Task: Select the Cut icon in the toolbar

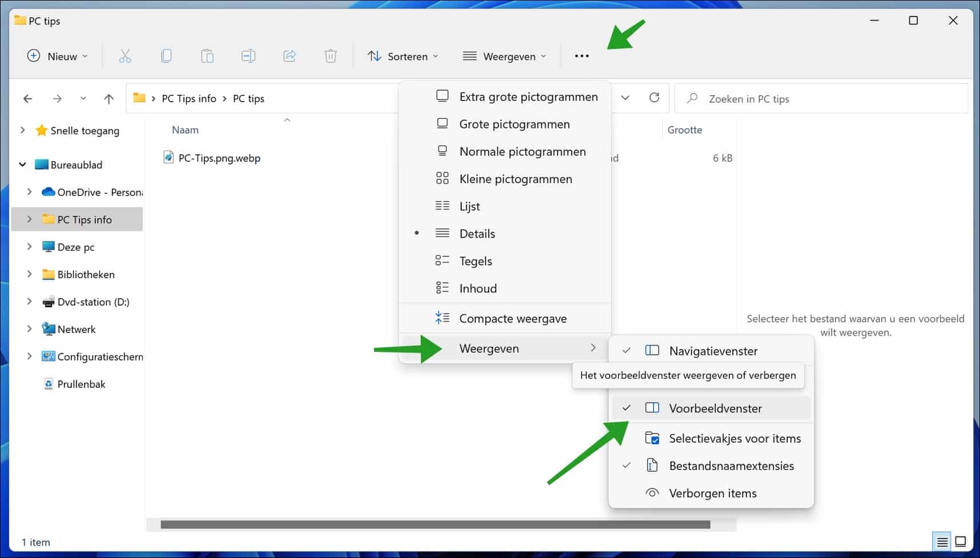Action: coord(125,55)
